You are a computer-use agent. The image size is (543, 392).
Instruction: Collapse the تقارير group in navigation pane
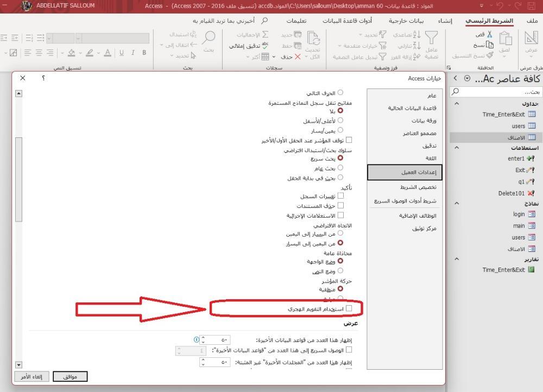click(x=457, y=259)
